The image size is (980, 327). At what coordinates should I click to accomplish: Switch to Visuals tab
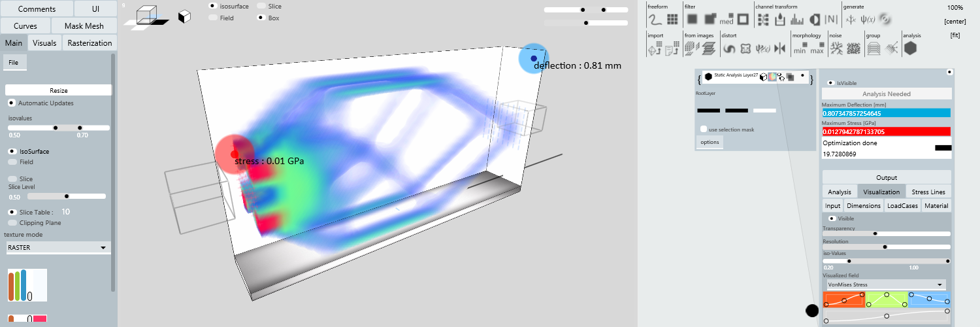[44, 43]
